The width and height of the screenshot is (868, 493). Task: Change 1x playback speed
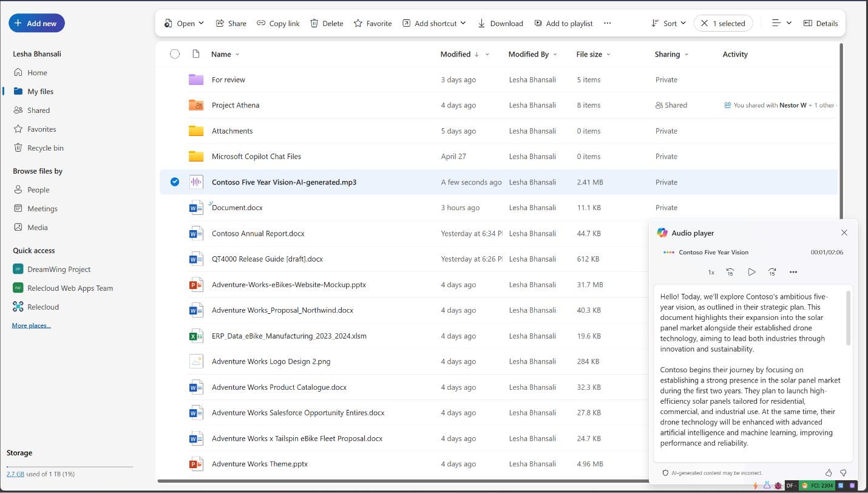[x=711, y=272]
